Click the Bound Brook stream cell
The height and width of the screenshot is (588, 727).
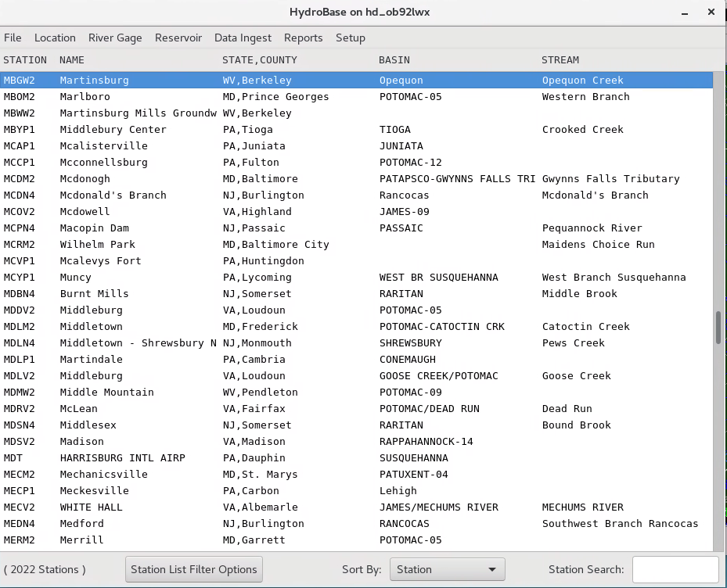coord(576,425)
